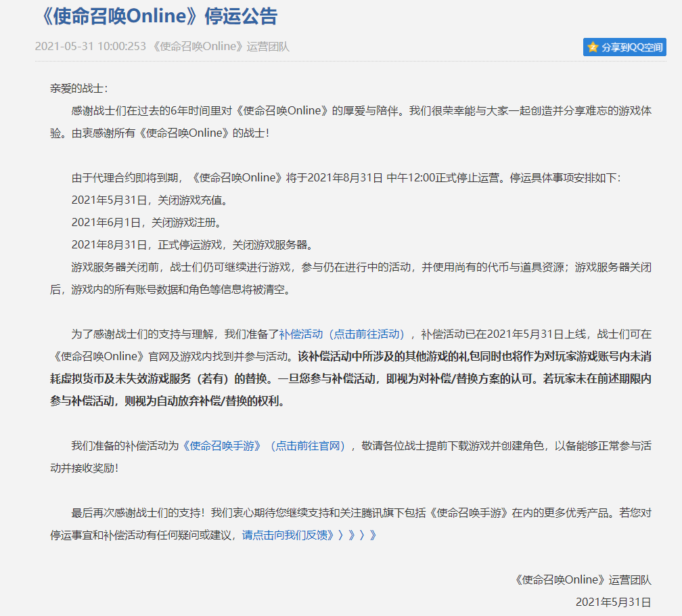Click the 运营团队 signature at the bottom
Image resolution: width=682 pixels, height=616 pixels.
coord(583,579)
